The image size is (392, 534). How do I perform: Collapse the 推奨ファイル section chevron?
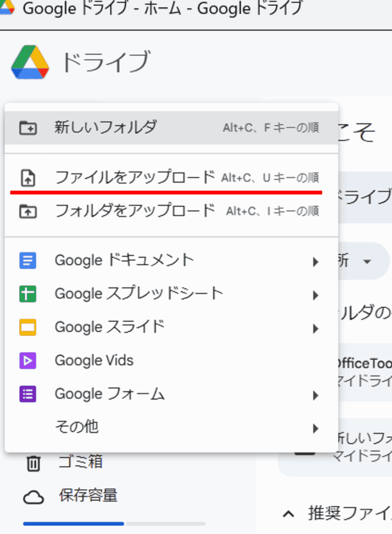click(288, 514)
